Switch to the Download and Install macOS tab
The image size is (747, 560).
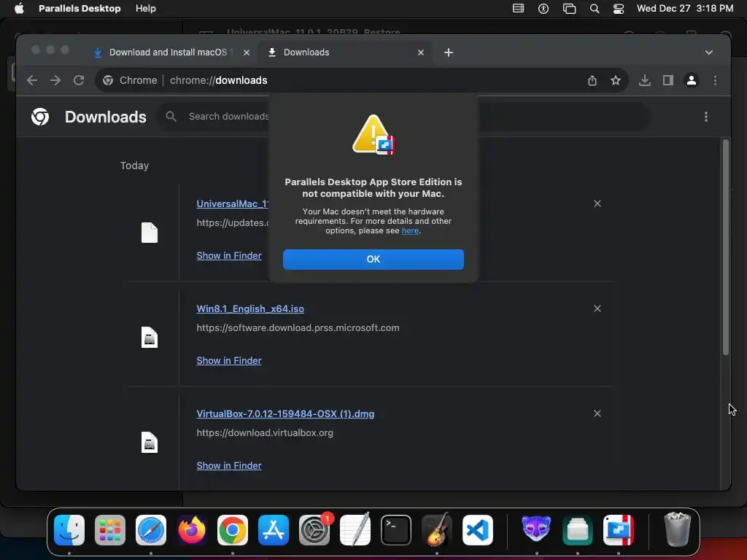171,52
